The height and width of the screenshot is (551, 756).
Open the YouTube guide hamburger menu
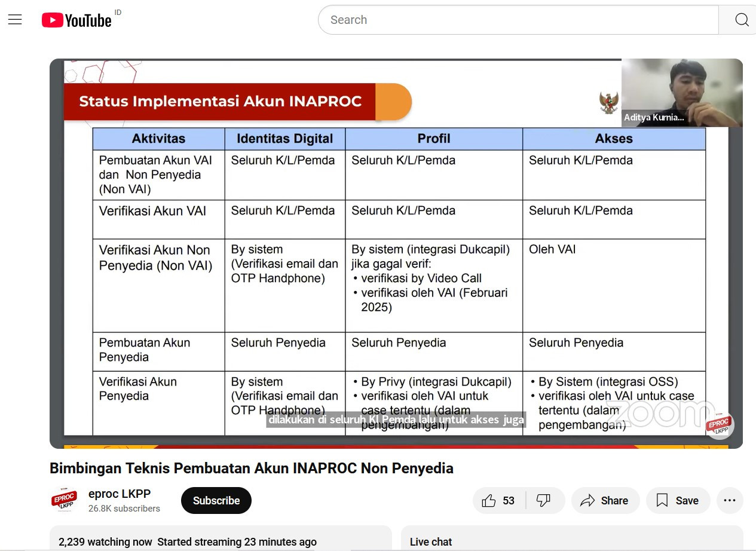coord(15,19)
